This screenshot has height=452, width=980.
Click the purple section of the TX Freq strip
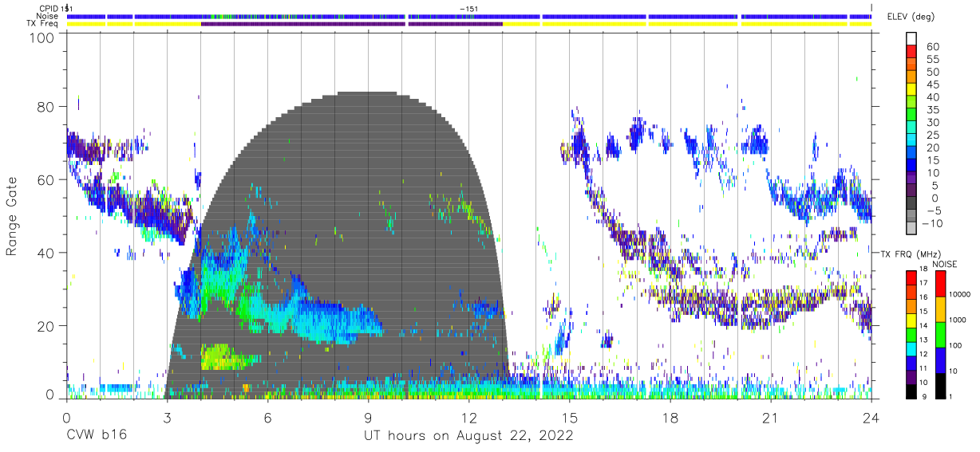click(352, 24)
